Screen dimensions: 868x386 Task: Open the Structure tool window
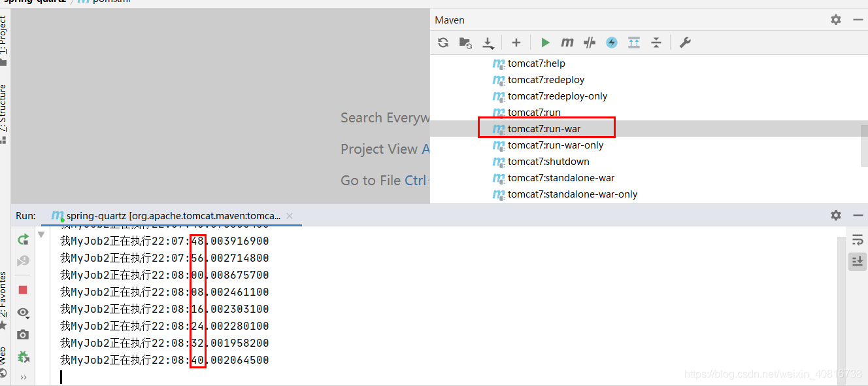click(x=4, y=114)
